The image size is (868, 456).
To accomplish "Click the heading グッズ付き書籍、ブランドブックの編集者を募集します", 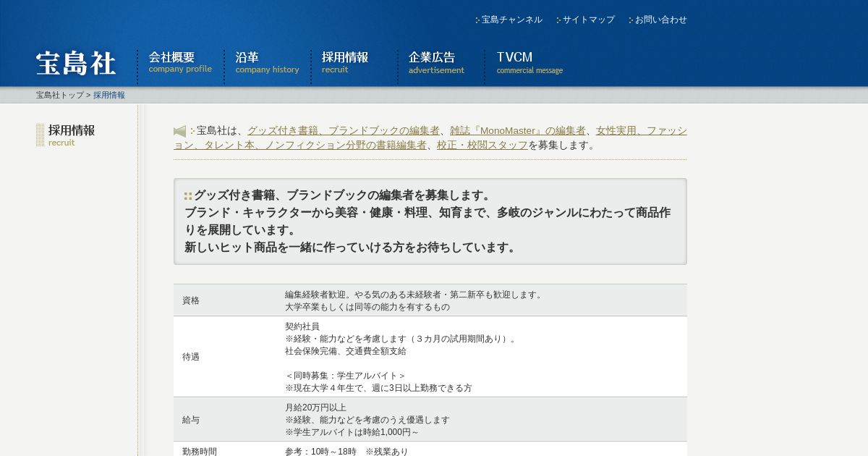I will coord(344,195).
